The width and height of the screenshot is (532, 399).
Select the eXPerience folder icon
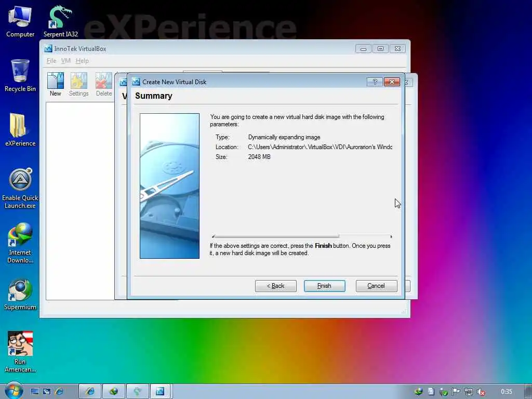20,129
